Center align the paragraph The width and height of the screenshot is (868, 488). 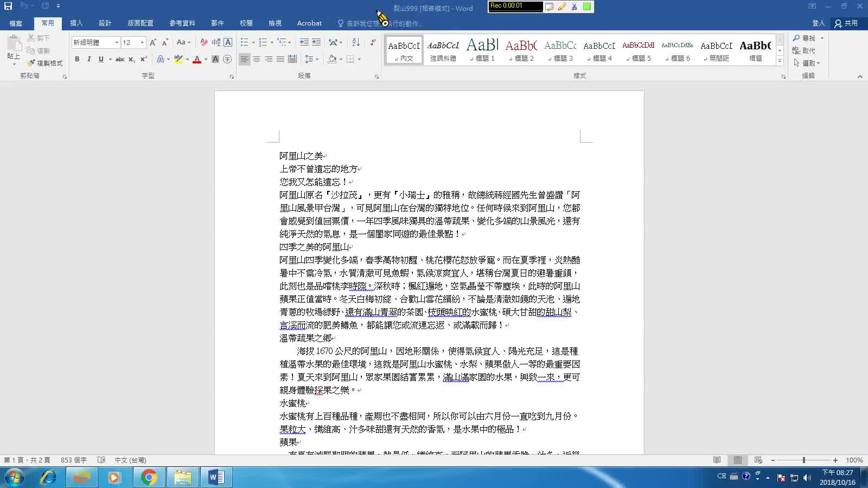click(257, 59)
